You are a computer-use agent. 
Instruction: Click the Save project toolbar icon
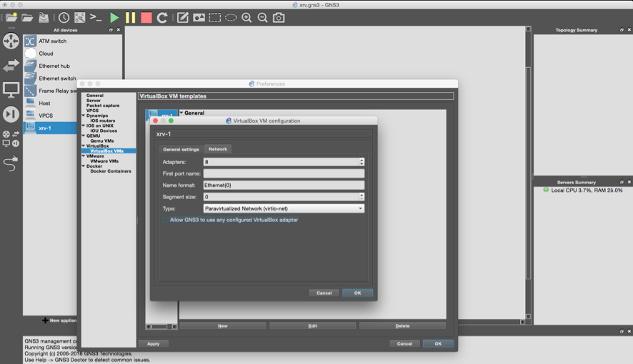pyautogui.click(x=43, y=17)
